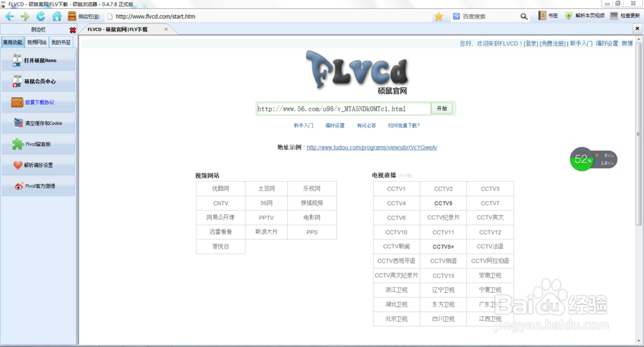Open the home page icon

[x=57, y=17]
